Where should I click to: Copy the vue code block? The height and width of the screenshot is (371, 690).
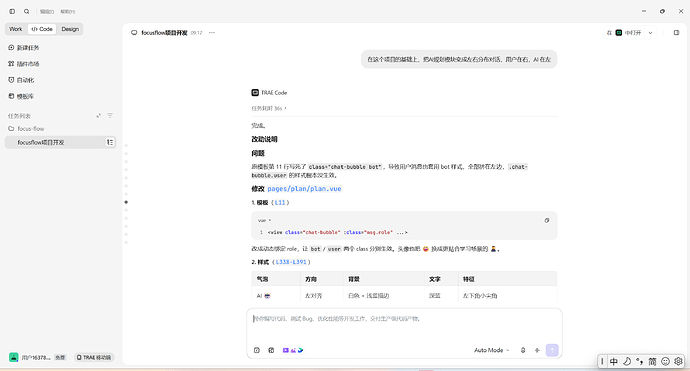pos(547,220)
